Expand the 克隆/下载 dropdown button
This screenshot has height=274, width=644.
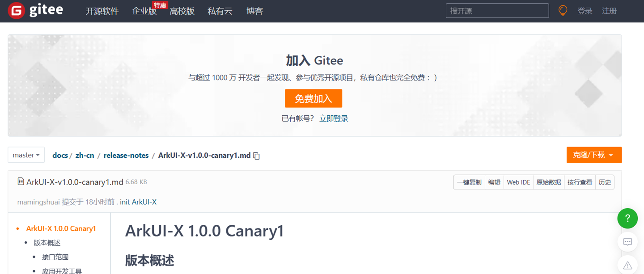point(594,155)
